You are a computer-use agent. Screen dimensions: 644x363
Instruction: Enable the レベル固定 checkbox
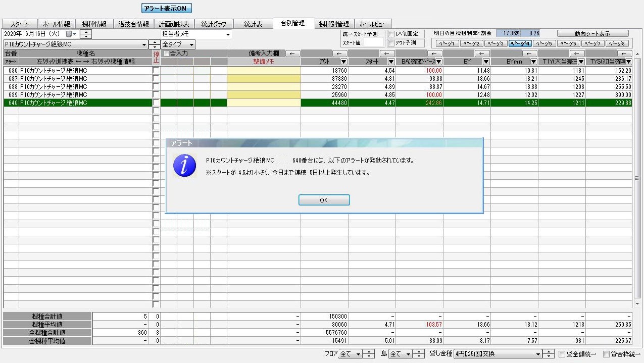click(391, 34)
